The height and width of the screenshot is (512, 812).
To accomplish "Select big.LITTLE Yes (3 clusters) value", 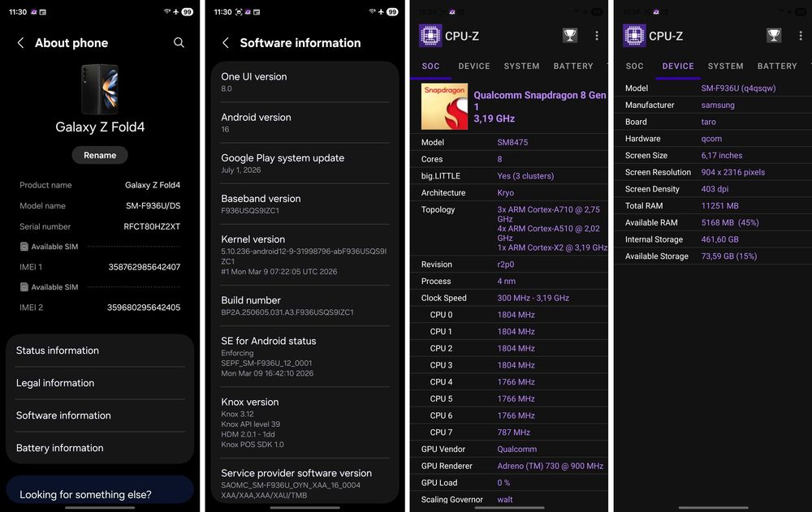I will (525, 176).
